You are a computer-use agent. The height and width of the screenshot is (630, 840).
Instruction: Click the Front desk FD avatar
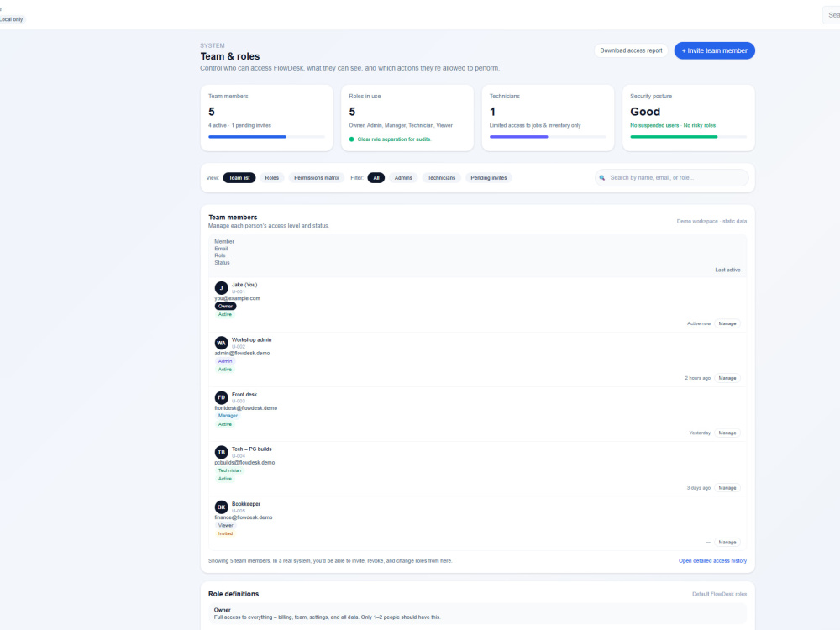click(221, 397)
